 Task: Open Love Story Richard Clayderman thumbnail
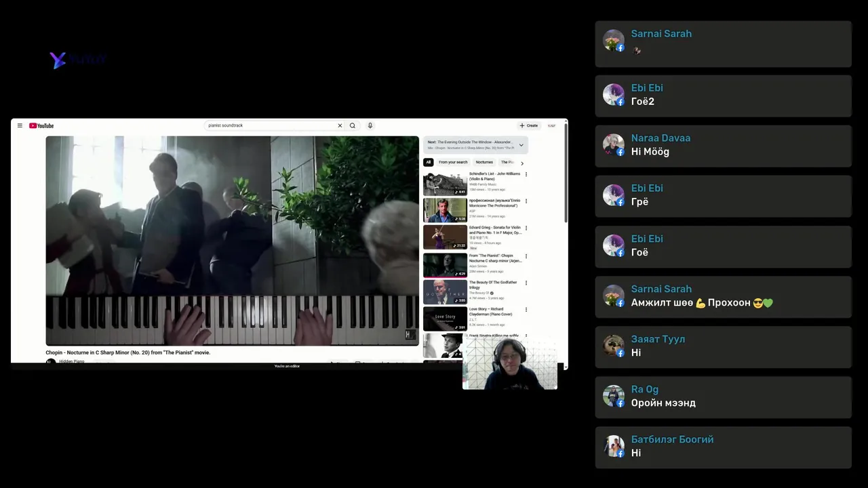(445, 319)
